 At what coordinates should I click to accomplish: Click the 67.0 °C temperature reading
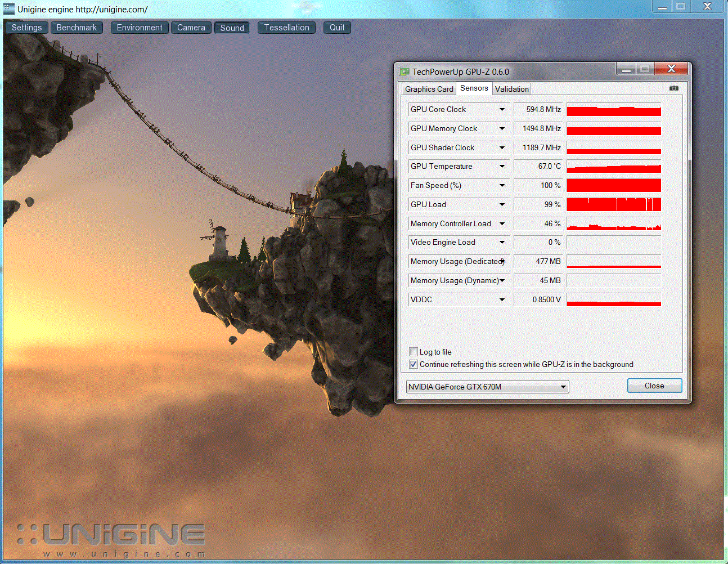click(x=538, y=166)
